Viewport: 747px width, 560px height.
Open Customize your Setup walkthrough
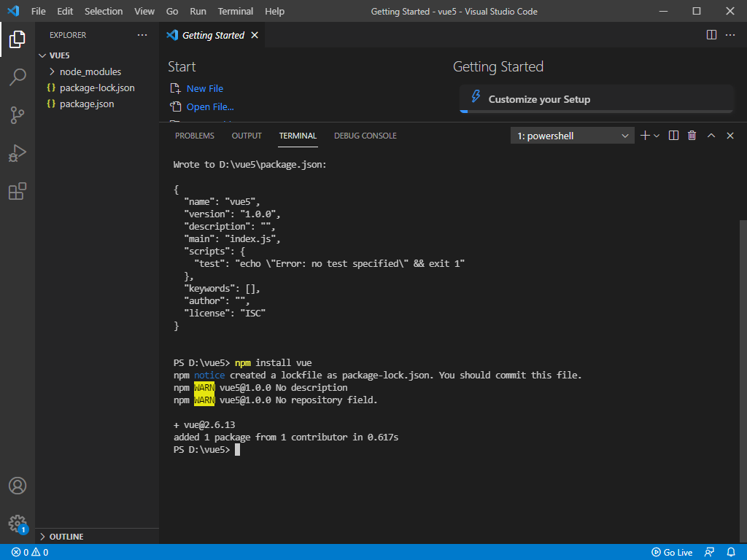point(596,99)
